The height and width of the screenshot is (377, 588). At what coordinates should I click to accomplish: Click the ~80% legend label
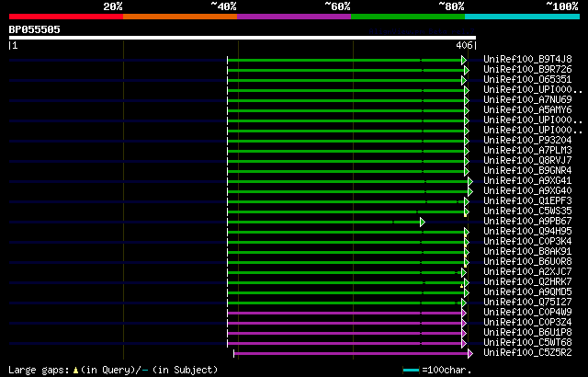(451, 6)
